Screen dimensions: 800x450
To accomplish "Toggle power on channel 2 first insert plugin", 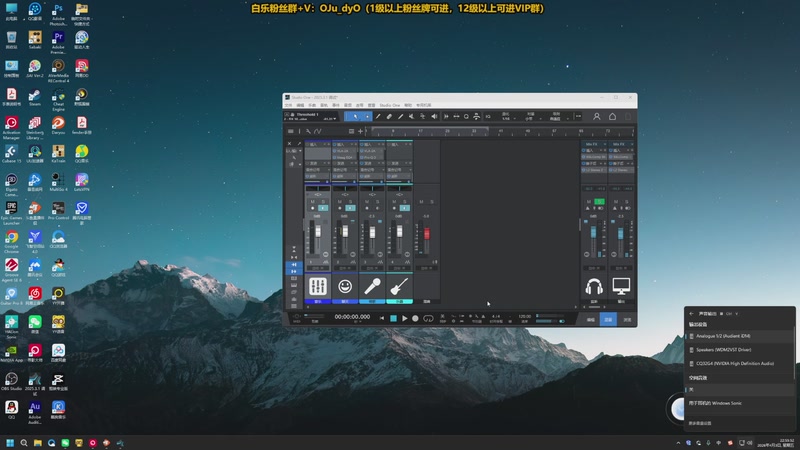I will pos(335,151).
